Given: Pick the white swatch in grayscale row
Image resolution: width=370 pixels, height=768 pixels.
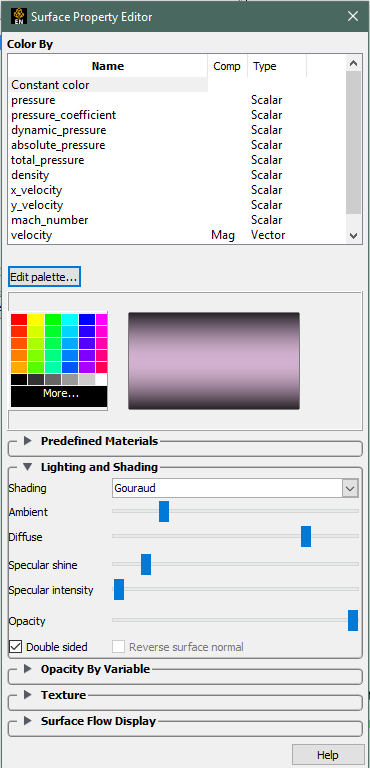Looking at the screenshot, I should (101, 380).
